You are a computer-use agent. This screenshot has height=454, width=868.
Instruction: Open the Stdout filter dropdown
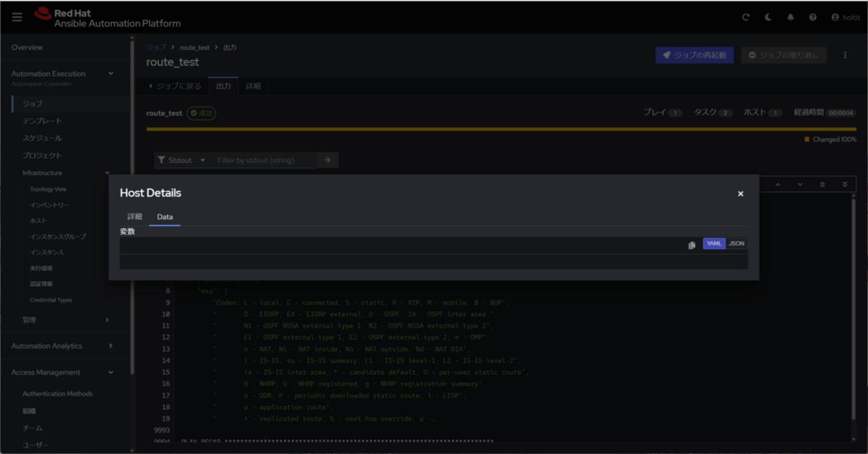(x=182, y=160)
